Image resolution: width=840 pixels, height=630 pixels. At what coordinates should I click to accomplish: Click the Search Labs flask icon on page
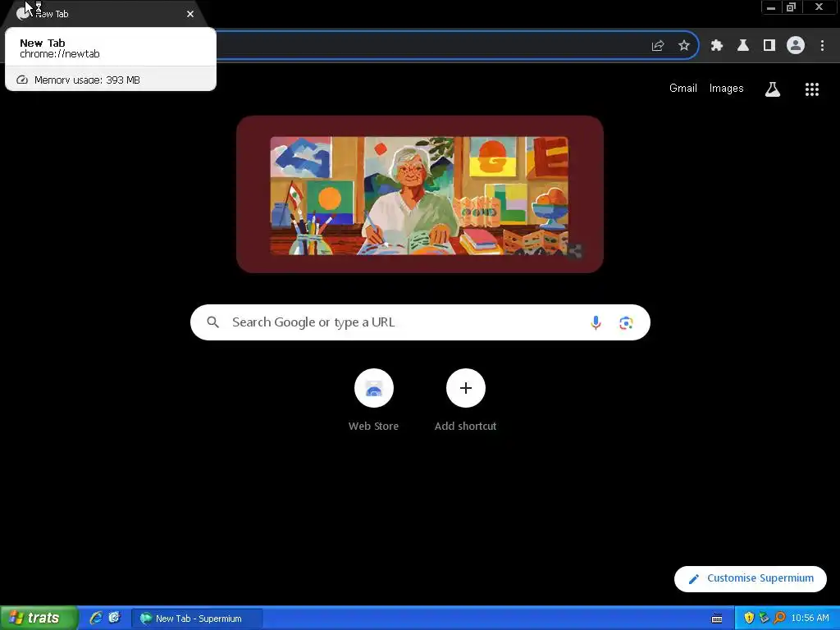pos(773,89)
